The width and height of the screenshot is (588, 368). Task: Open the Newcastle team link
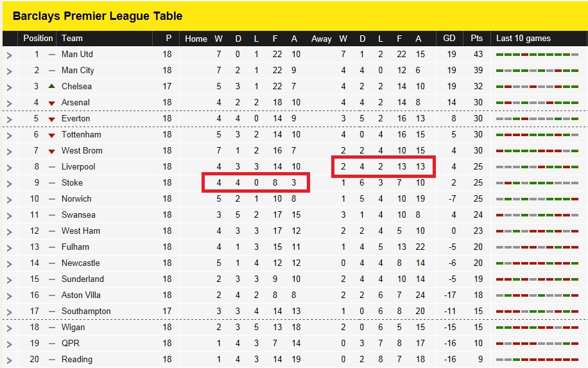pos(81,263)
